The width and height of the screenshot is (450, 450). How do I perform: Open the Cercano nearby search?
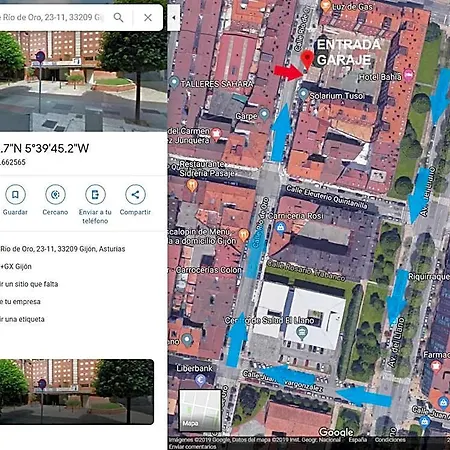[55, 194]
